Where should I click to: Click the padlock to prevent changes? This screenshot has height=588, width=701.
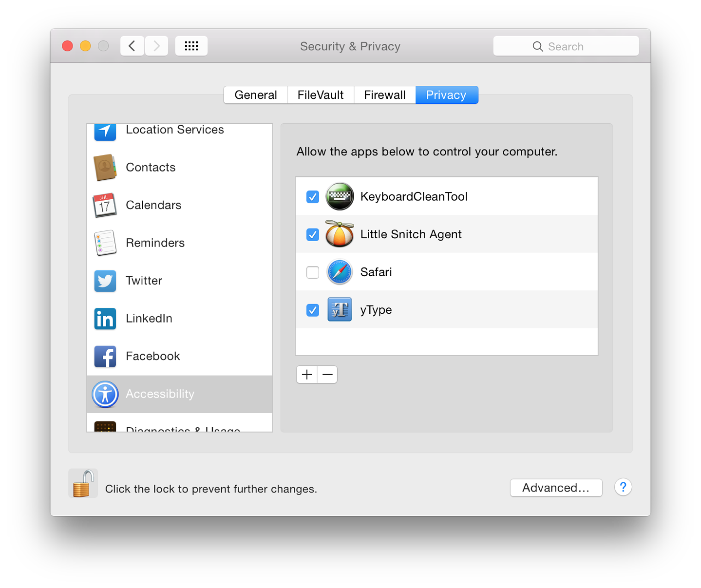(83, 483)
